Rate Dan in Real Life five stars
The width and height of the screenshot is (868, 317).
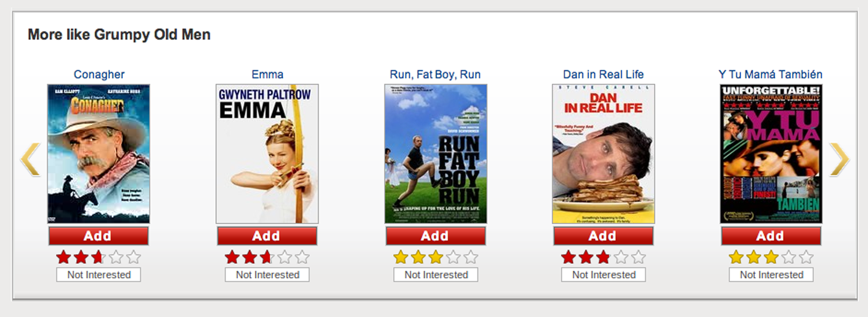638,257
